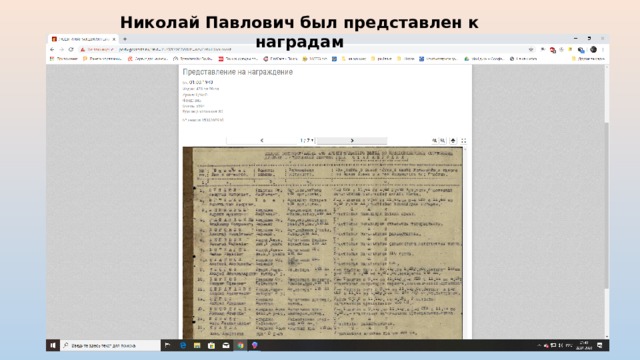Open Chrome three-dot menu

tap(603, 49)
